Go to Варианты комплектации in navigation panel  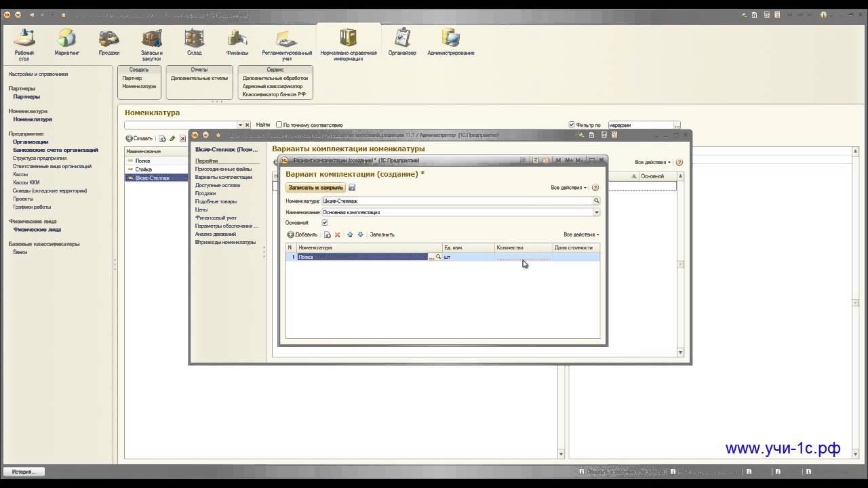click(x=223, y=177)
